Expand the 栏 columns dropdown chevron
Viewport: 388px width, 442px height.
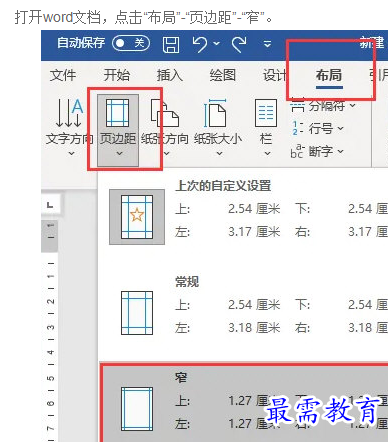click(267, 154)
